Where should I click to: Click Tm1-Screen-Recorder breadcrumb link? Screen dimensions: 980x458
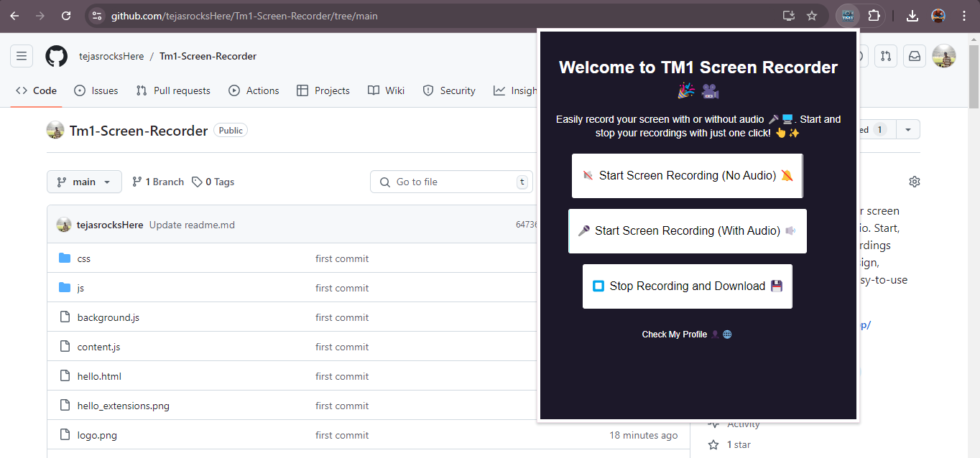pyautogui.click(x=208, y=56)
